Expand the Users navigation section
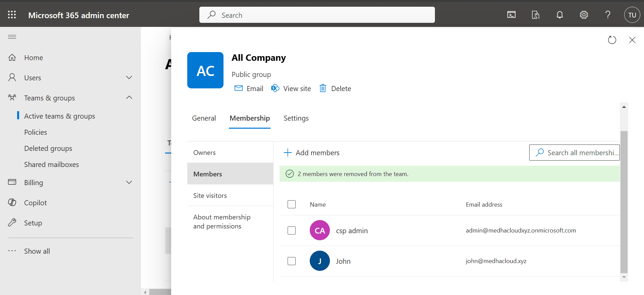 (129, 78)
